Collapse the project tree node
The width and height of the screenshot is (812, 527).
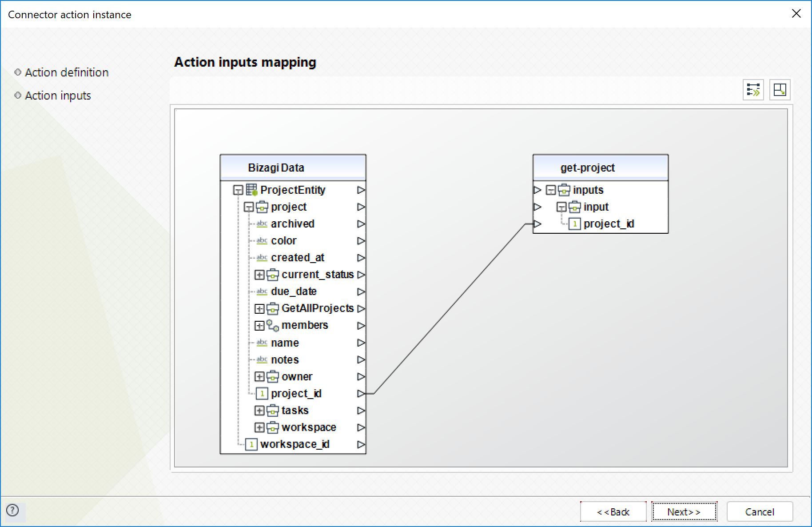(249, 207)
